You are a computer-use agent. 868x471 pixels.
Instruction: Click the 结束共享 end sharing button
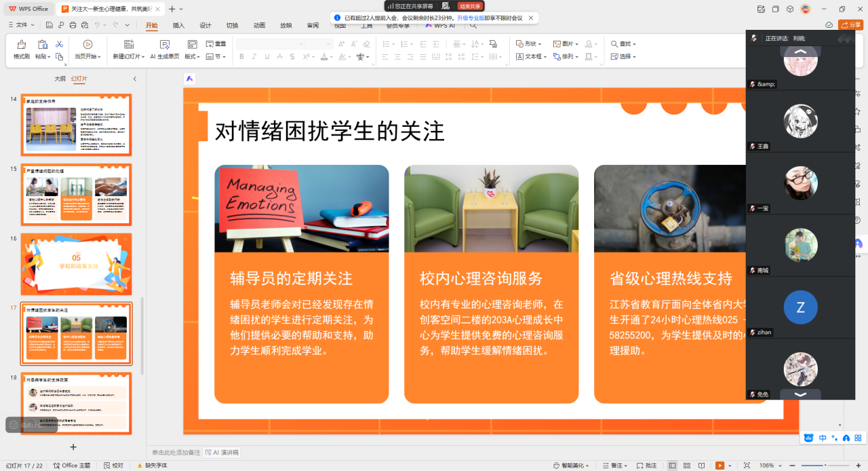coord(471,6)
